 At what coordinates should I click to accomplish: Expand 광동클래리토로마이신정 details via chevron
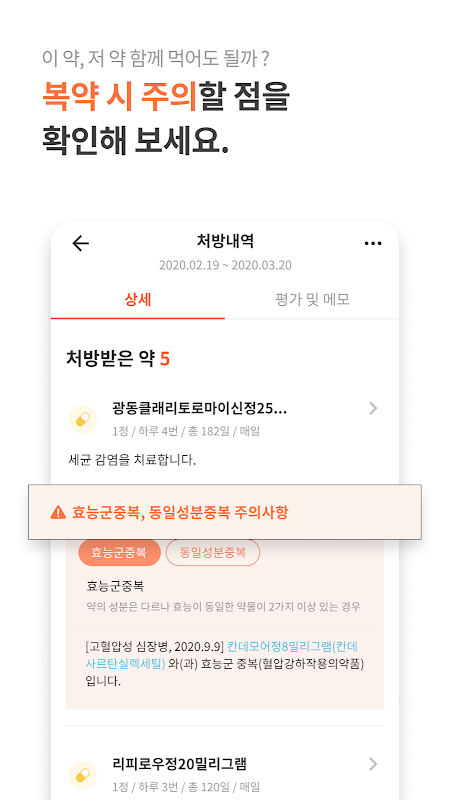click(373, 408)
